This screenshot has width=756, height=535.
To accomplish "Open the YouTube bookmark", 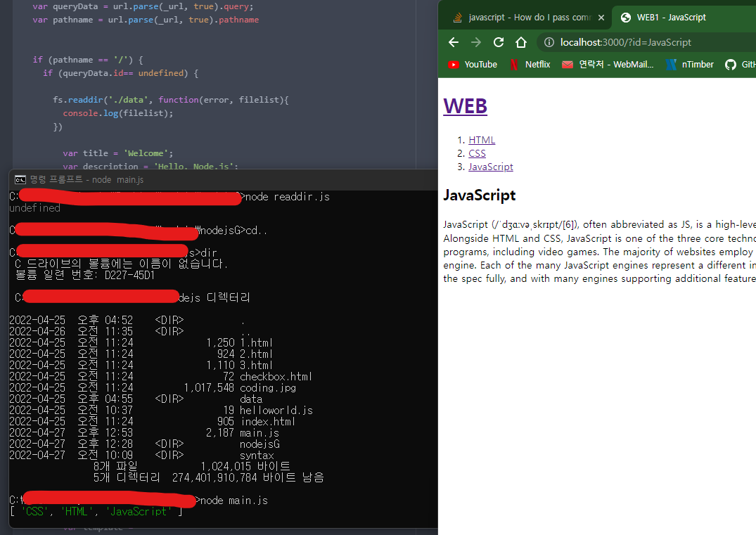I will point(473,65).
